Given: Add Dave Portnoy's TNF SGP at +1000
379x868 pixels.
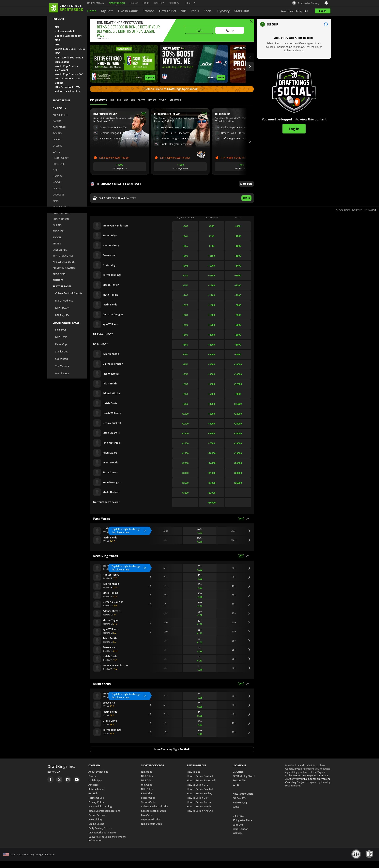Looking at the screenshot, I should coord(120,166).
